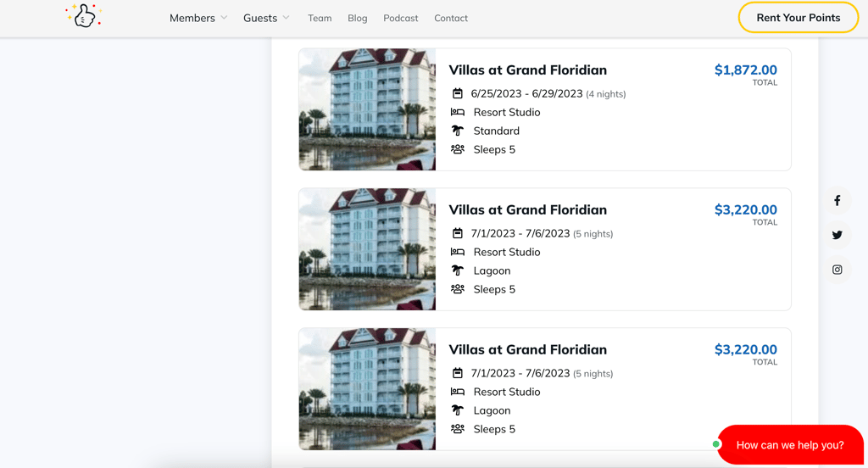Open the Contact page
This screenshot has height=468, width=868.
(x=451, y=18)
